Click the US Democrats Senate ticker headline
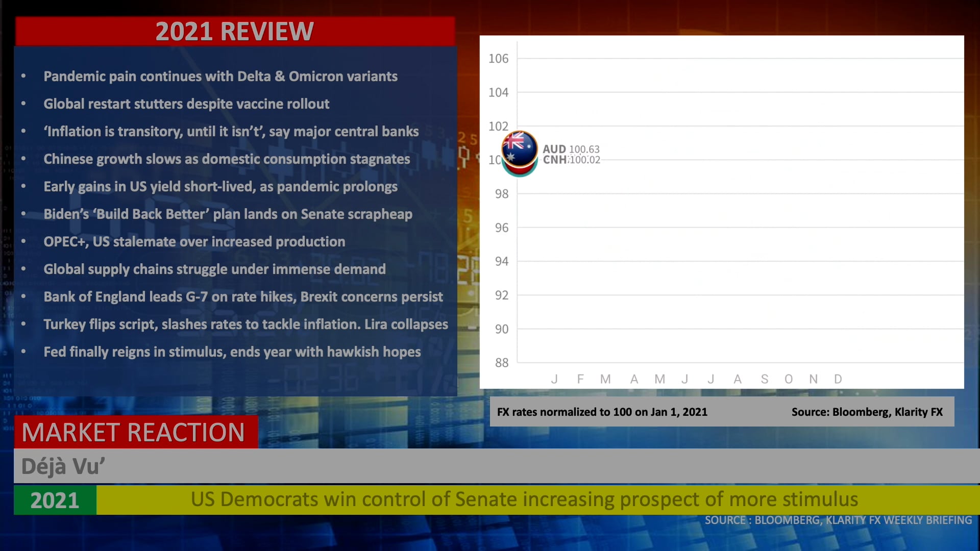 (524, 499)
